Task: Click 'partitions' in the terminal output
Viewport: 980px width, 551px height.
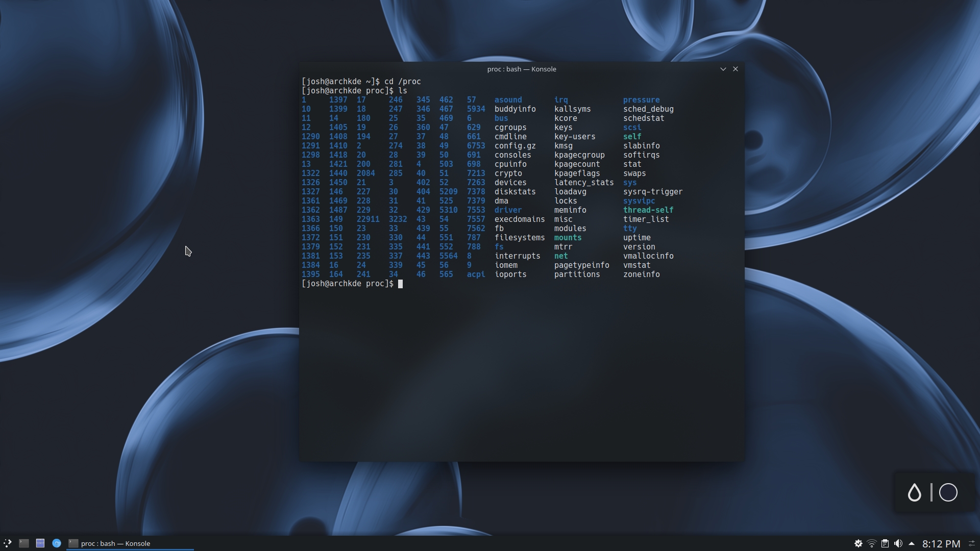Action: click(x=577, y=274)
